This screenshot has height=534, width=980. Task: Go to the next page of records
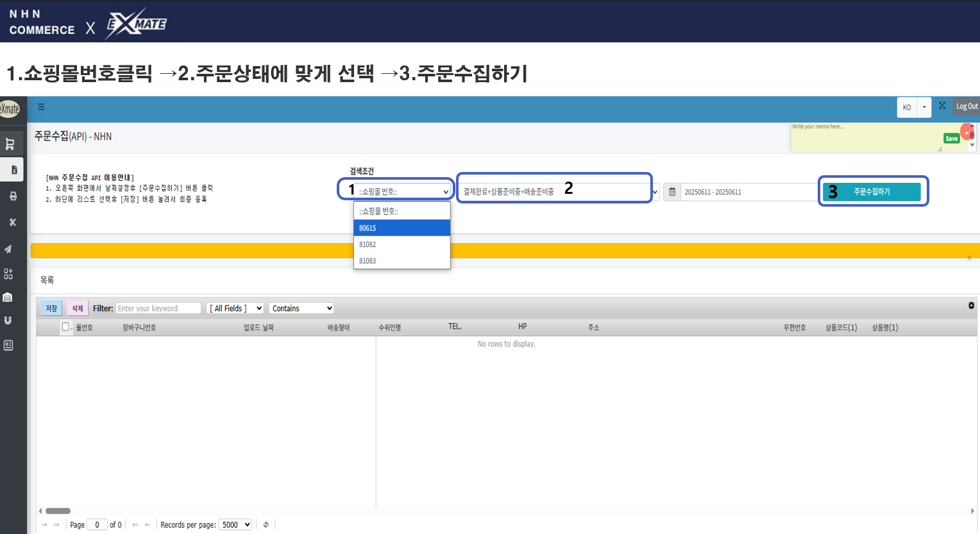point(135,525)
